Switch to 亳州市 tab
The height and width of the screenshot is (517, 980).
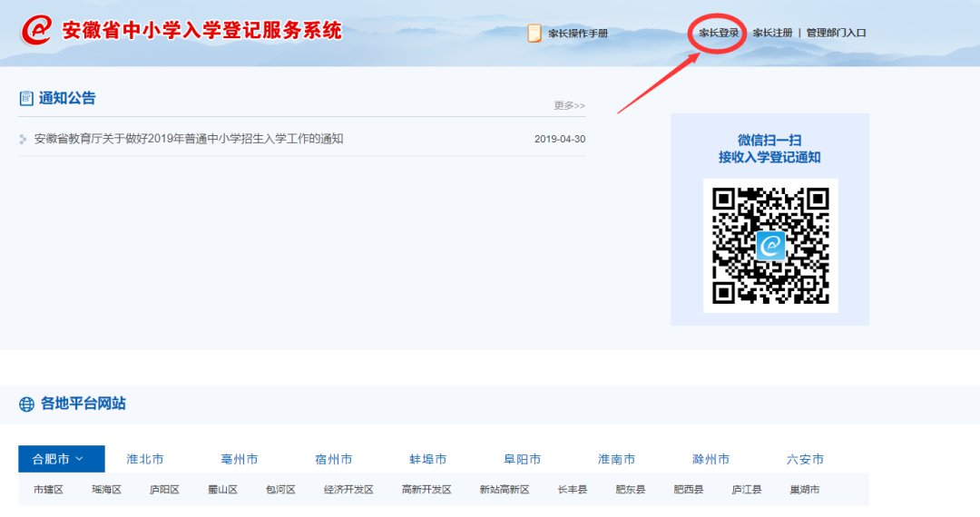pos(240,459)
